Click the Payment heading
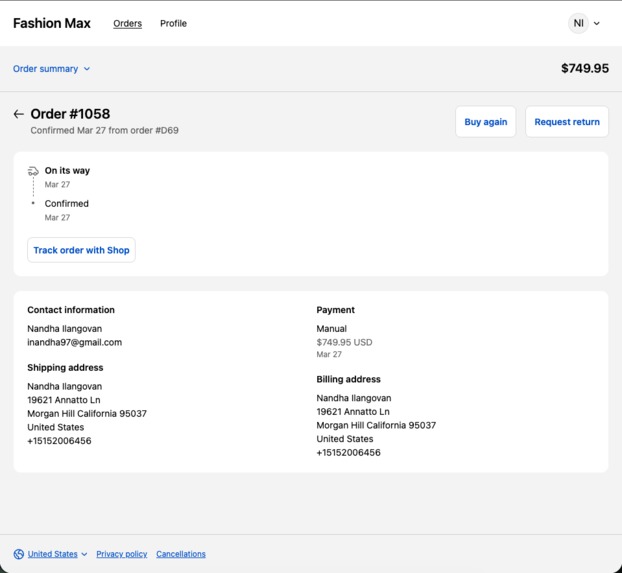Viewport: 622px width, 573px height. [x=336, y=310]
